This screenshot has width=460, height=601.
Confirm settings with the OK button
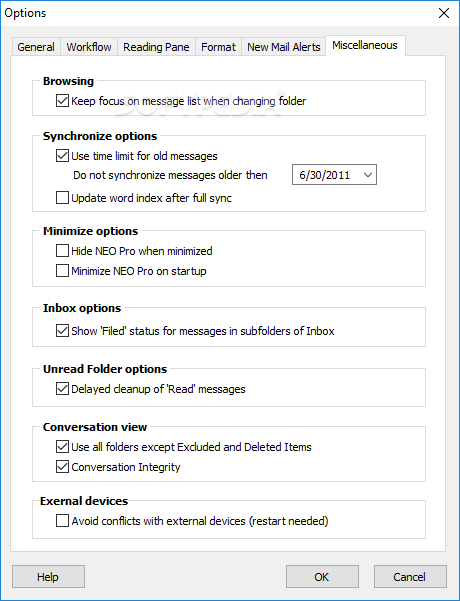[322, 576]
